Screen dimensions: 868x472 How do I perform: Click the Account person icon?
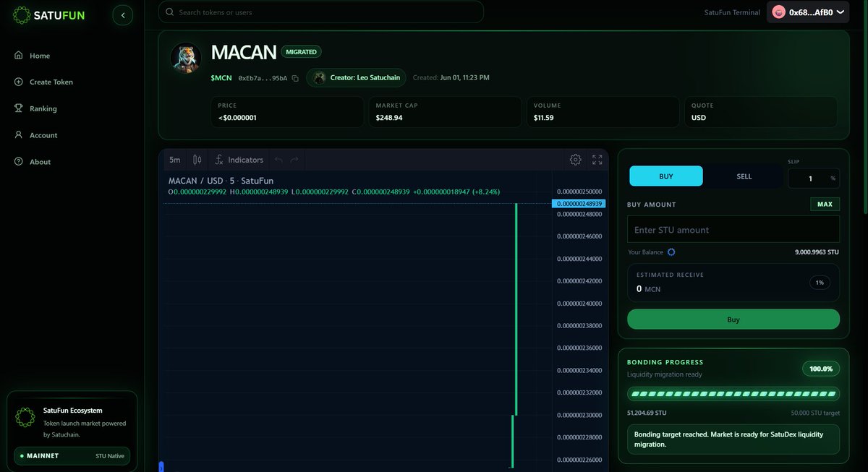coord(19,135)
